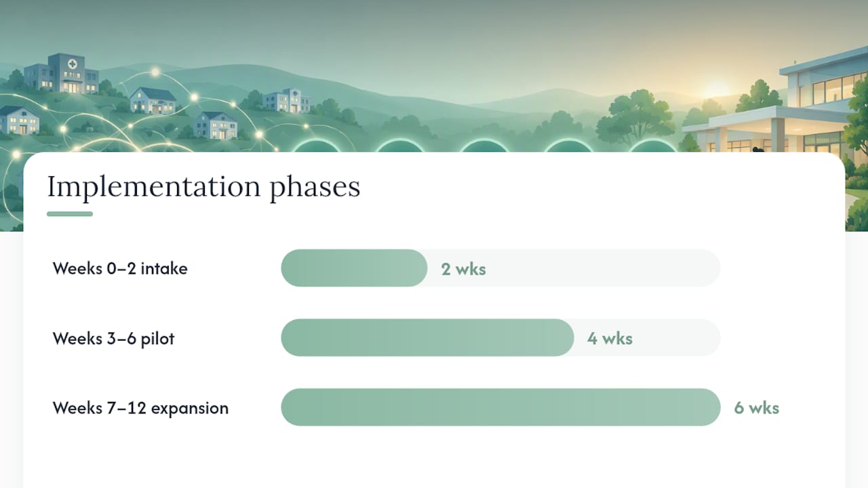This screenshot has width=868, height=488.
Task: Click the 6 wks value text
Action: point(757,408)
